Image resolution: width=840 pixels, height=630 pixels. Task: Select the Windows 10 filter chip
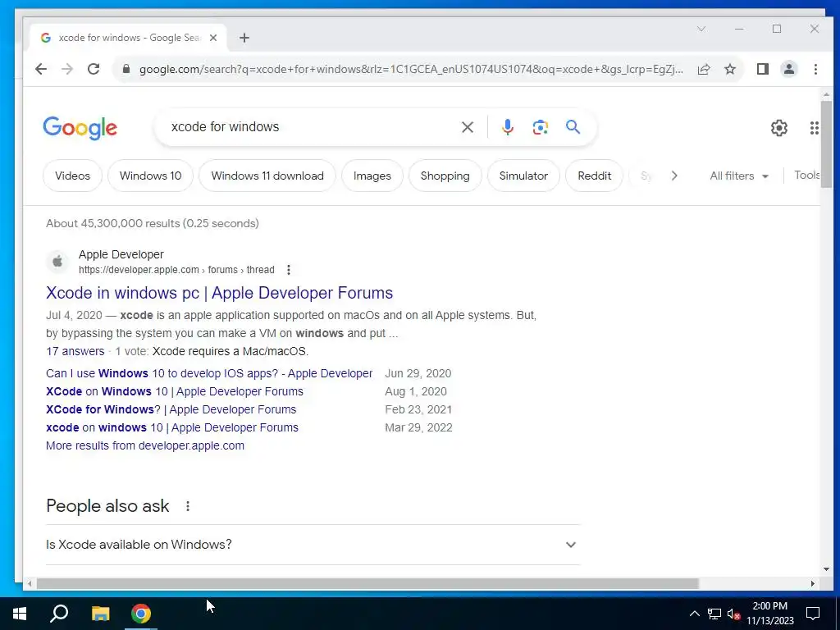click(151, 176)
